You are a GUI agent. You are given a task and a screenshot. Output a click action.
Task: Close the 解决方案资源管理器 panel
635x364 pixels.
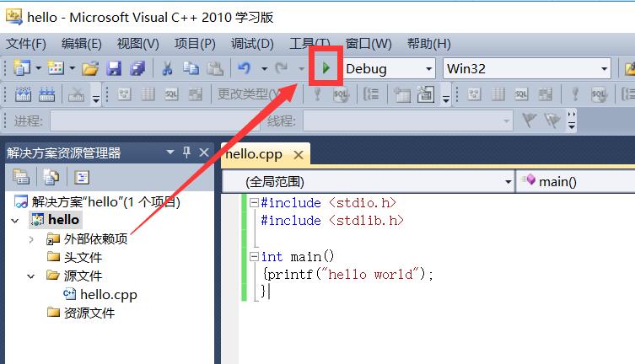204,153
